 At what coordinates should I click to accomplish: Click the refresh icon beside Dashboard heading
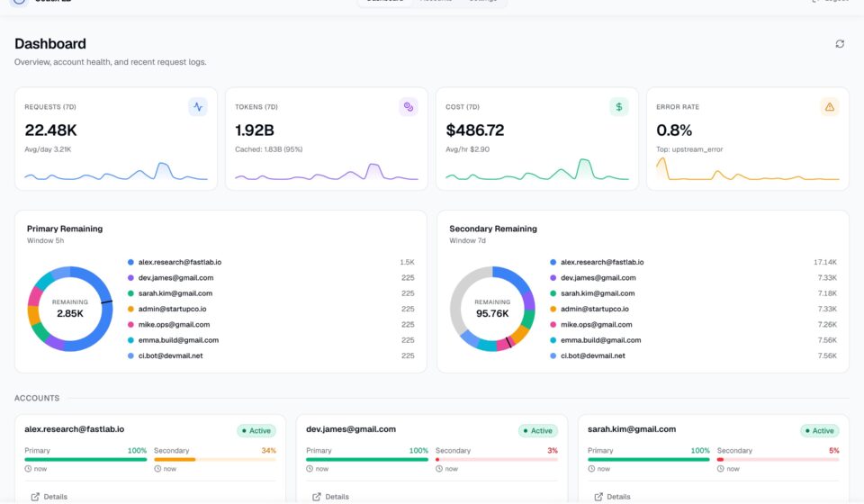tap(839, 43)
